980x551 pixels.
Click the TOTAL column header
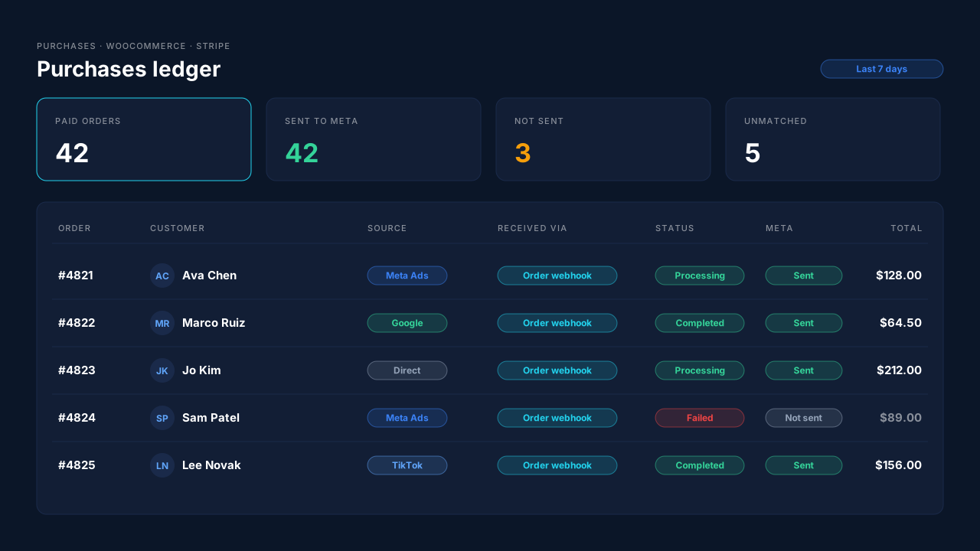(x=906, y=228)
